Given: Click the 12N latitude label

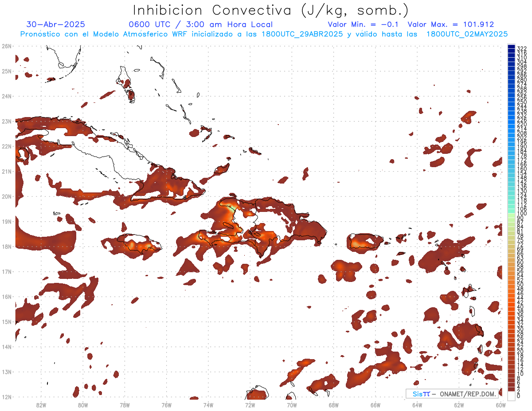Looking at the screenshot, I should (x=7, y=397).
